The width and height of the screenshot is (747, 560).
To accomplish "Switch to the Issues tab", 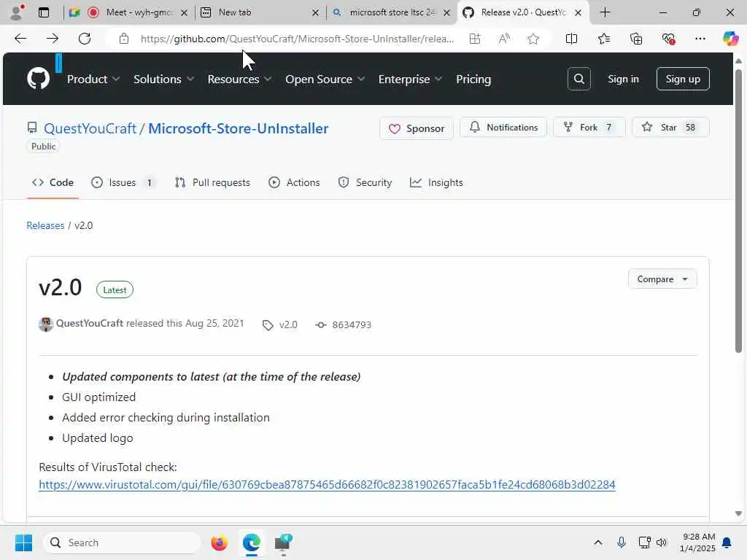I will point(123,182).
